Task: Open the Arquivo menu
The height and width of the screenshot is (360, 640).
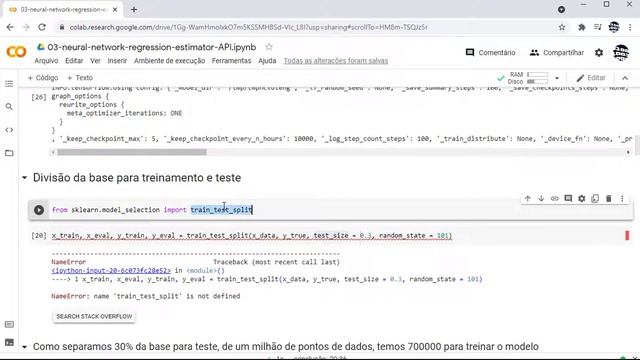Action: pyautogui.click(x=46, y=61)
